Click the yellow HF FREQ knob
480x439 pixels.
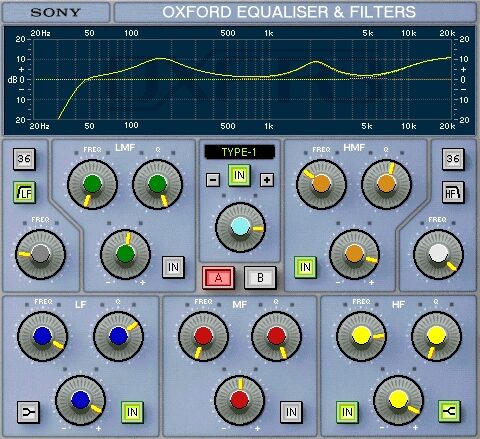point(361,336)
